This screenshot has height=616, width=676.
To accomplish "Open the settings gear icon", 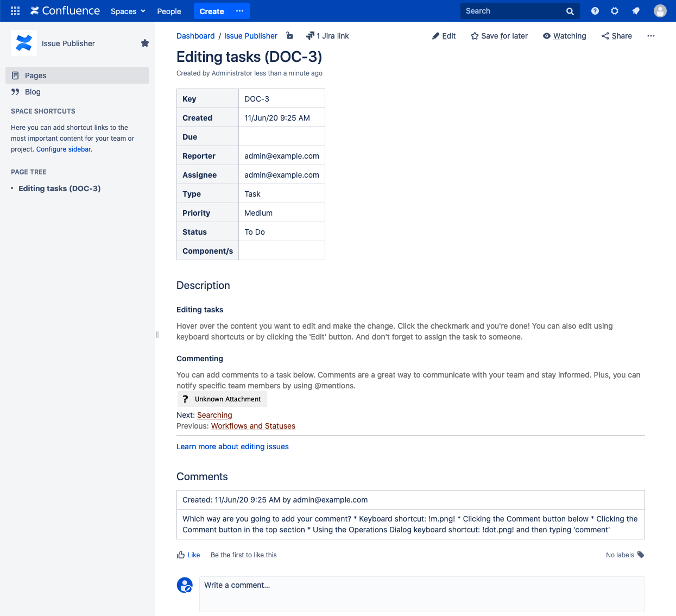I will (615, 11).
